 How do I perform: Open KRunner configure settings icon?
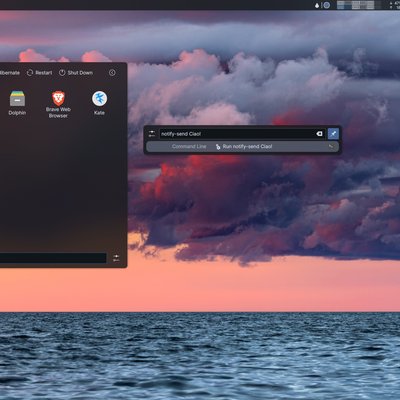click(152, 134)
